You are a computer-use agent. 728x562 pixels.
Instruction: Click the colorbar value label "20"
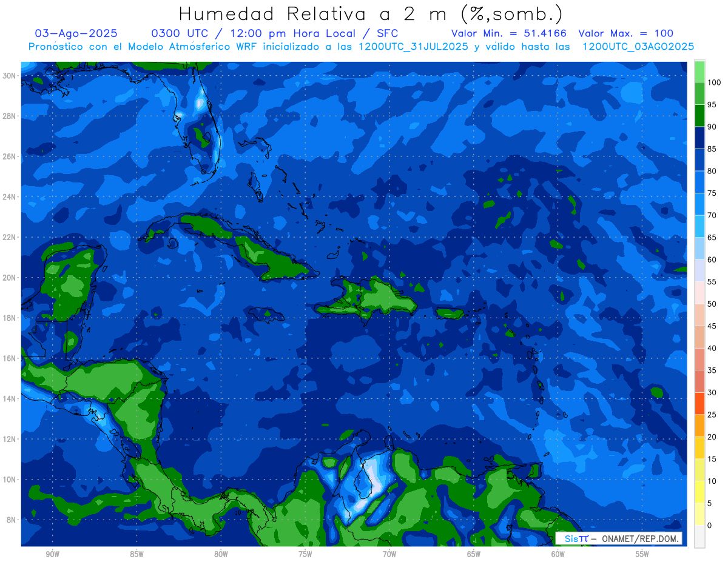pos(712,437)
